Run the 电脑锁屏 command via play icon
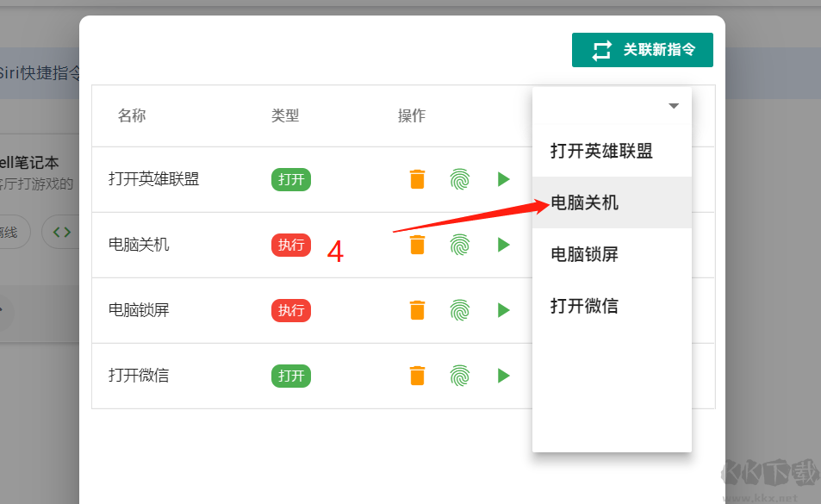 click(503, 310)
